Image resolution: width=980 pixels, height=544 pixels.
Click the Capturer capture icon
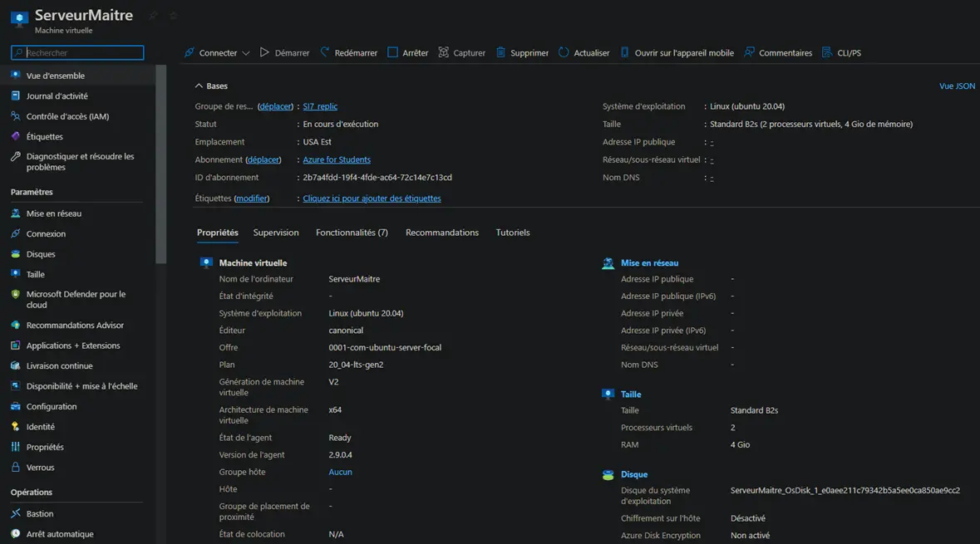443,52
